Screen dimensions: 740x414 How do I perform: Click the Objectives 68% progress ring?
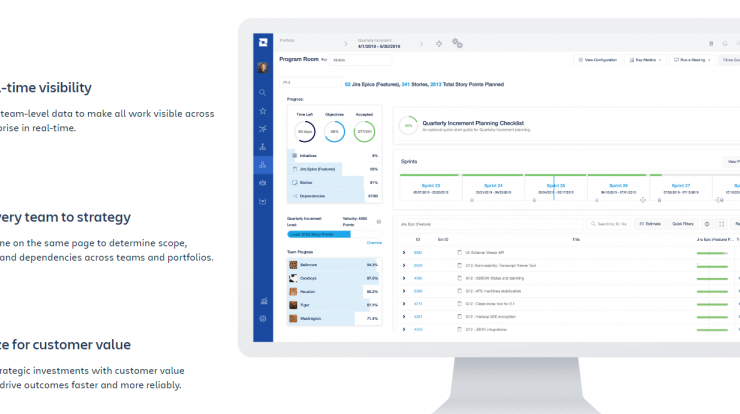[334, 132]
